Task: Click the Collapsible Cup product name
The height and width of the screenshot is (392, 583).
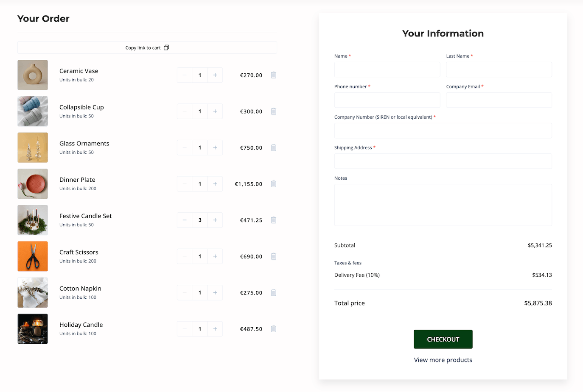Action: (x=81, y=107)
